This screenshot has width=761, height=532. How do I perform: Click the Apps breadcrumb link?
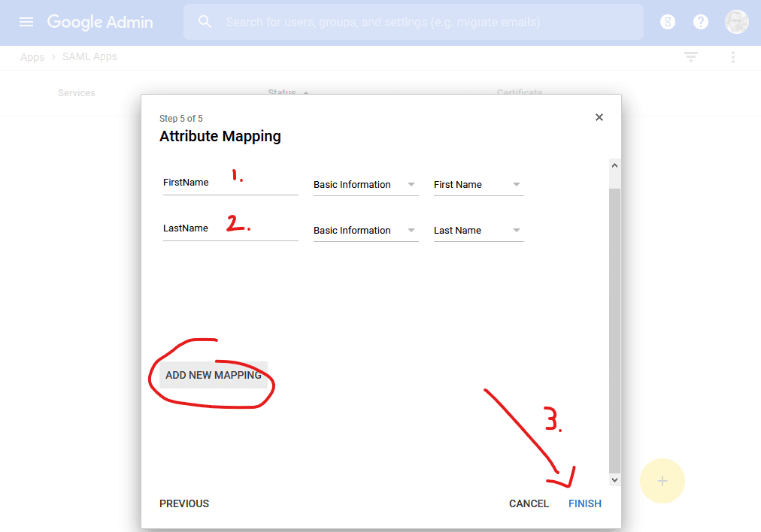[x=32, y=57]
